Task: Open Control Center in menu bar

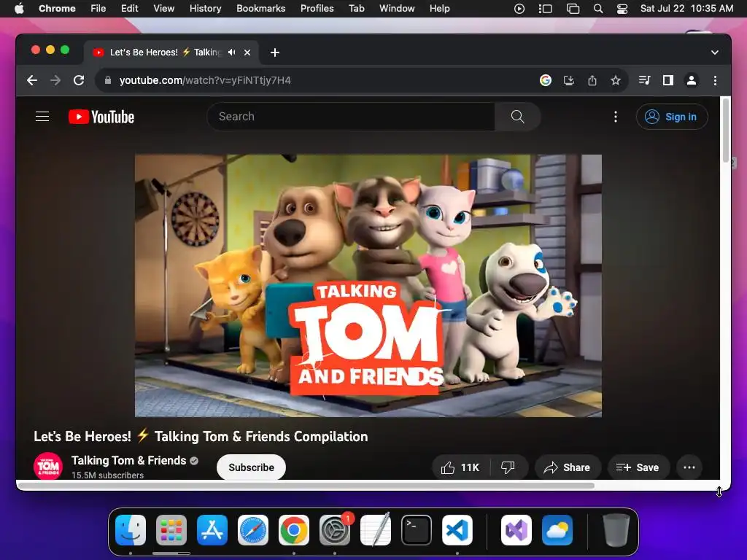Action: click(x=622, y=9)
